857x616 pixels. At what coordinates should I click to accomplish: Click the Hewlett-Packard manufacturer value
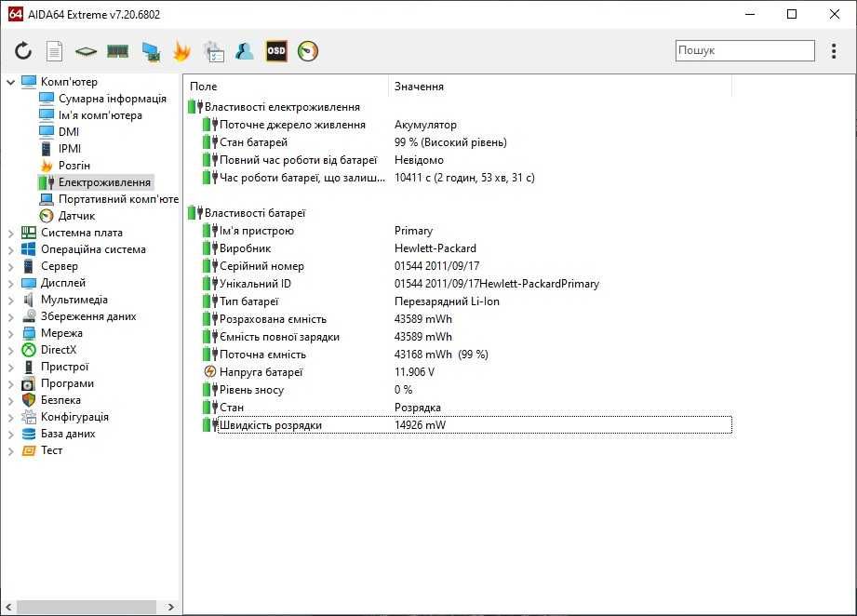point(435,248)
